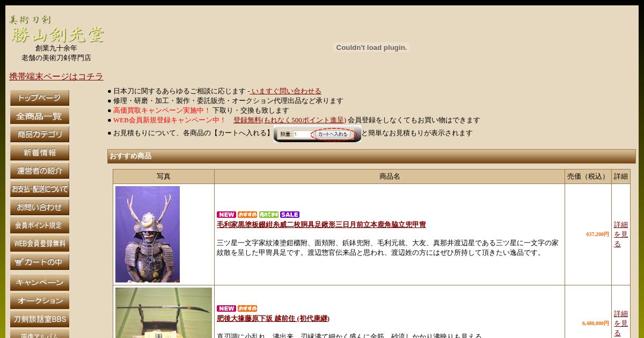Open 会員ポイント規定 sidebar button
644x338 pixels.
40,226
